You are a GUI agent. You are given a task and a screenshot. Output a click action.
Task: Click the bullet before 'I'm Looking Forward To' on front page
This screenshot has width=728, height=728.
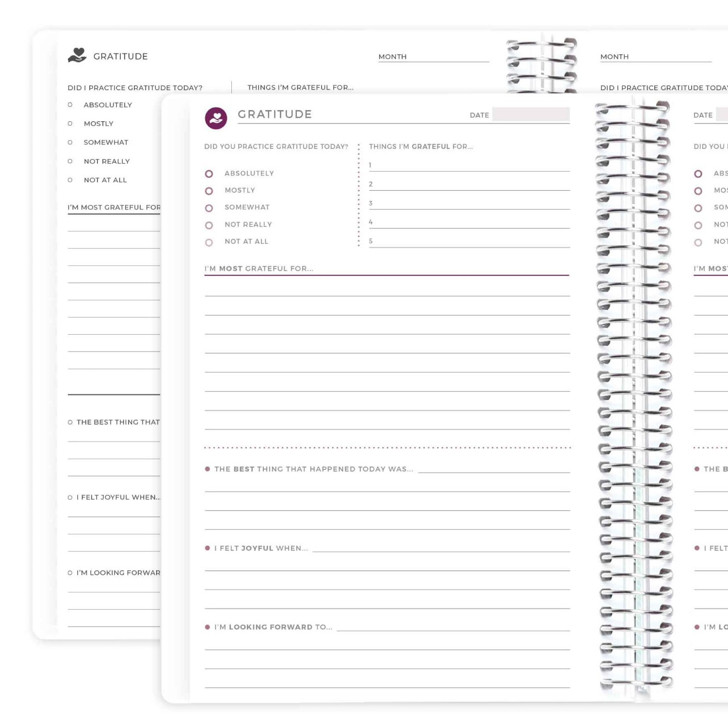tap(208, 627)
